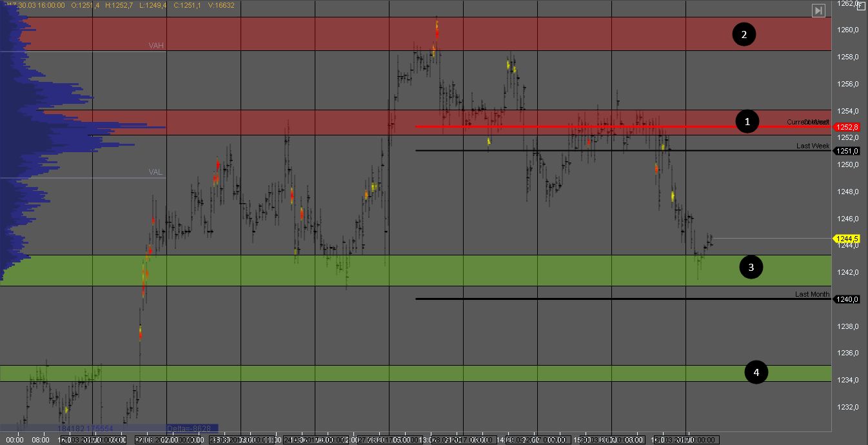Click the red 1252,8 price label

(847, 127)
